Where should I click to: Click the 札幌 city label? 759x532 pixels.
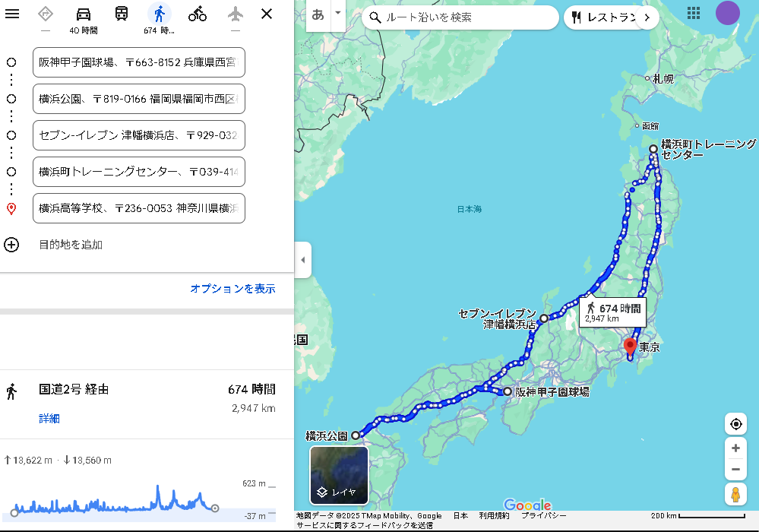[663, 78]
